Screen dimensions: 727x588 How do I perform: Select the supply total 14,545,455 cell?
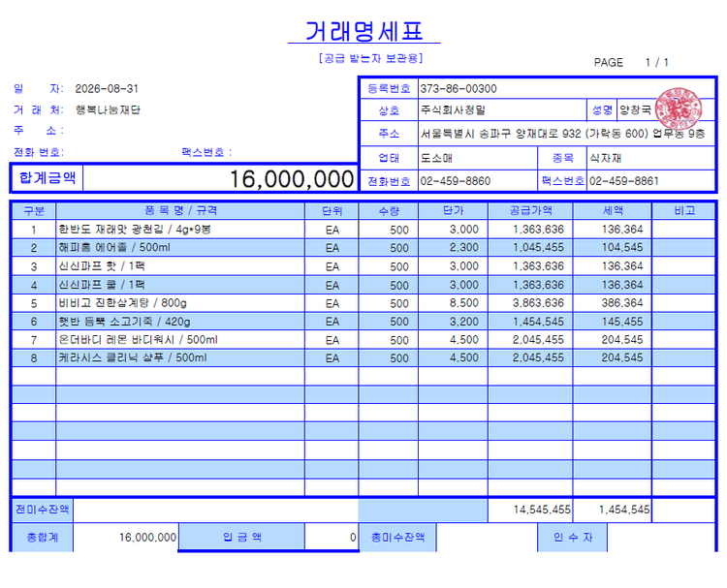(530, 510)
